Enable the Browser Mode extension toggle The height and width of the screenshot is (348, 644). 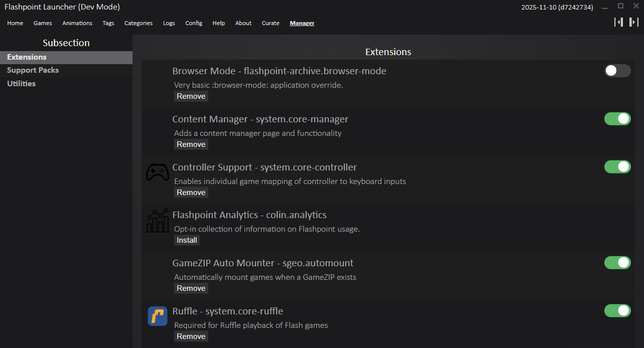tap(617, 71)
